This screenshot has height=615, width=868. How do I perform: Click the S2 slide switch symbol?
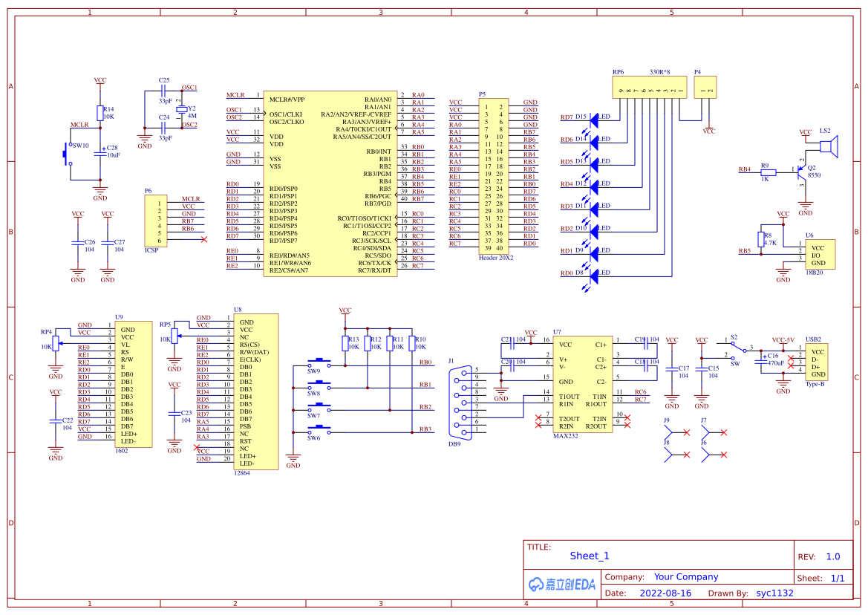click(740, 350)
